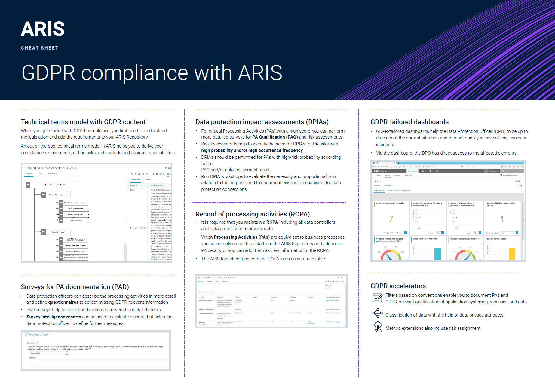555x392 pixels.
Task: Open the Please select dropdown under Question 2.1
Action: [48, 353]
